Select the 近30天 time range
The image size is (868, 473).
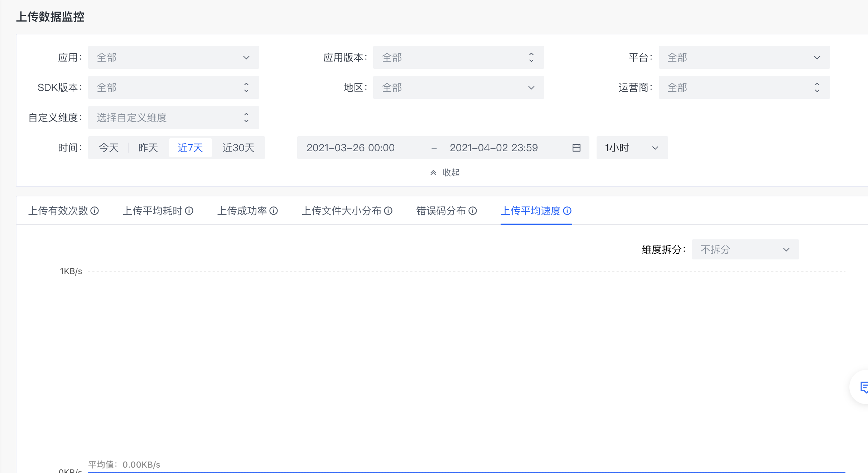point(238,148)
